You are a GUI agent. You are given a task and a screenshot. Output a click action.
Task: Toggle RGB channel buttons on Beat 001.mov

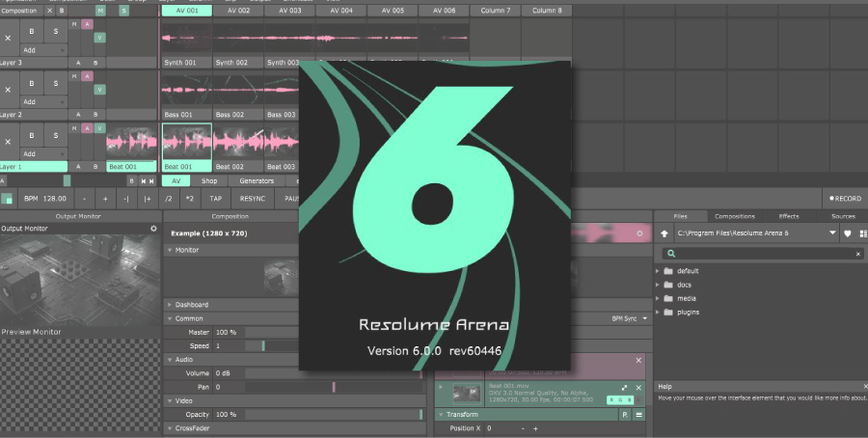[620, 399]
